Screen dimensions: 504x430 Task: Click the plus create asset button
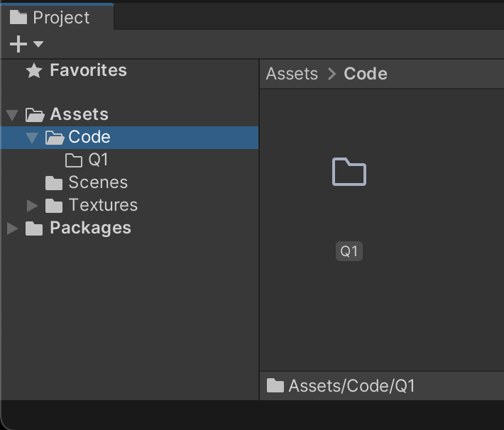pos(18,45)
